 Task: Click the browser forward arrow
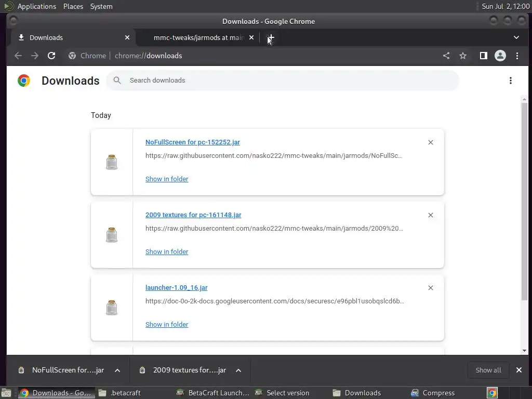(x=35, y=56)
